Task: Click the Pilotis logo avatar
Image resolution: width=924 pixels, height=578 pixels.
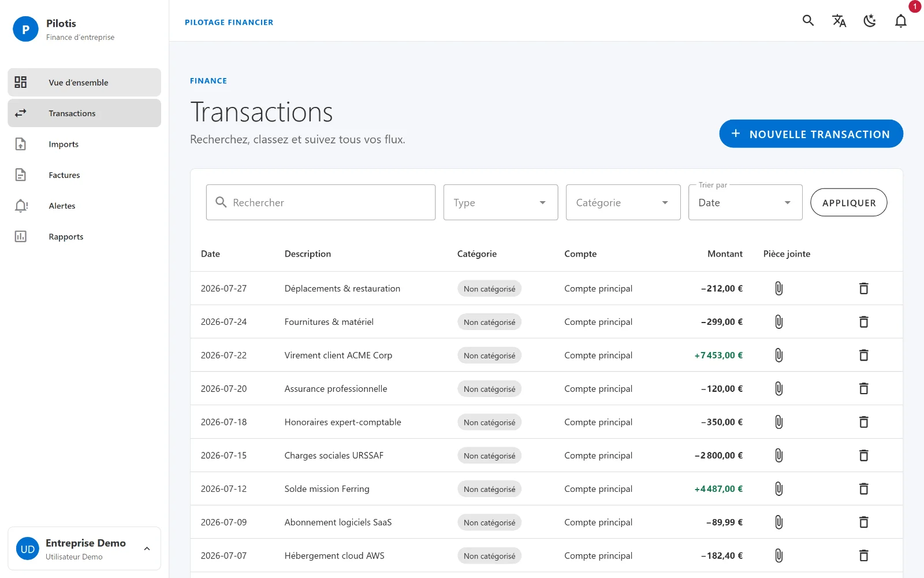Action: (25, 29)
